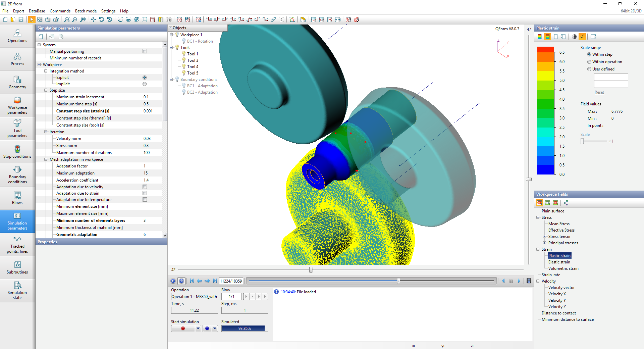Expand the Stress tensor node
Image resolution: width=644 pixels, height=349 pixels.
point(545,237)
